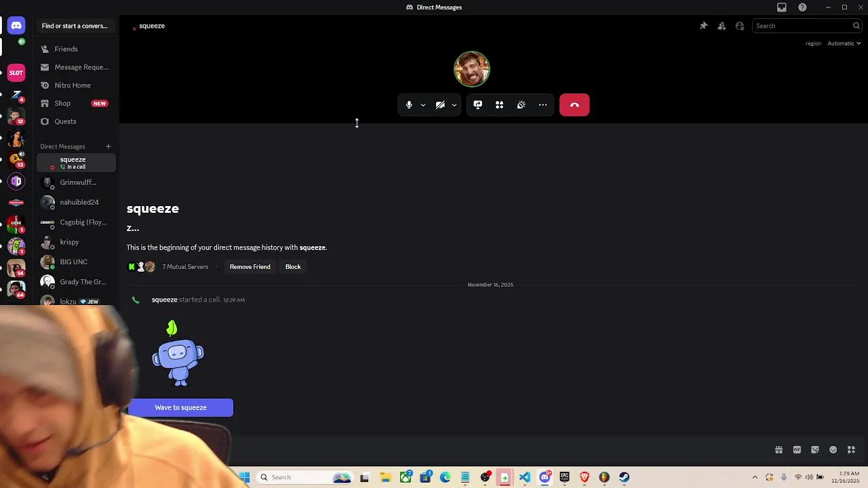This screenshot has width=868, height=488.
Task: Focus the message search field
Action: tap(807, 26)
